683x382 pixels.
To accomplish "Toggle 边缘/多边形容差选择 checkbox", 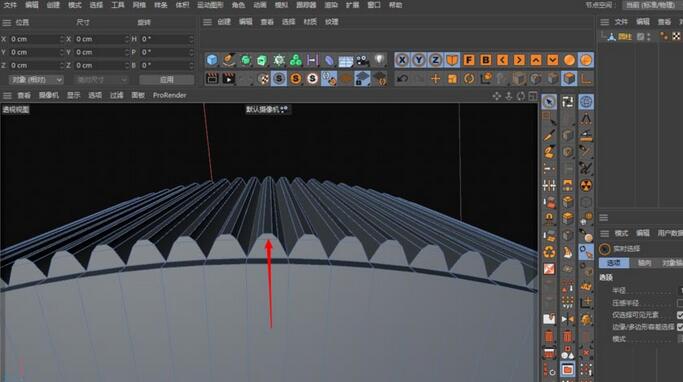I will (680, 327).
